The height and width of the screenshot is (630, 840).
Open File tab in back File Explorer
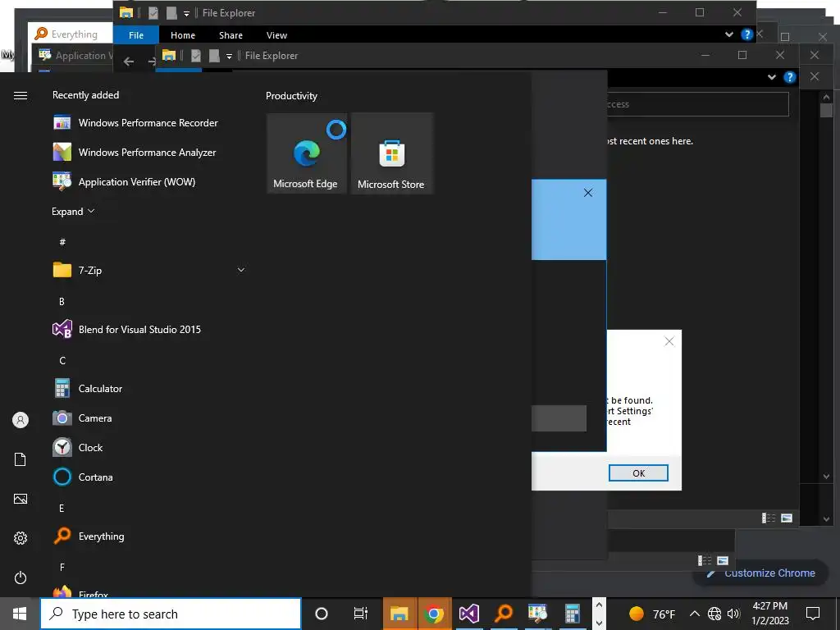point(136,34)
